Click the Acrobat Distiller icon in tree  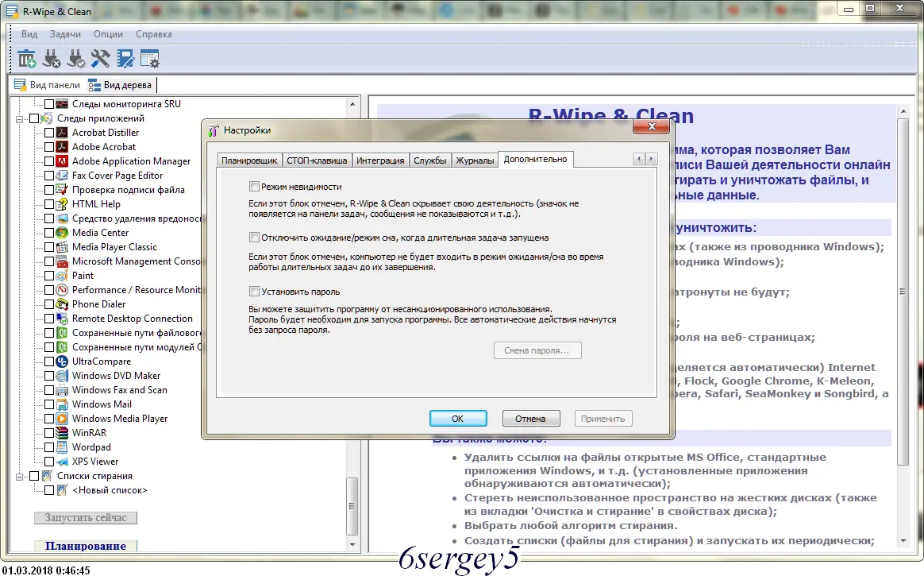62,133
